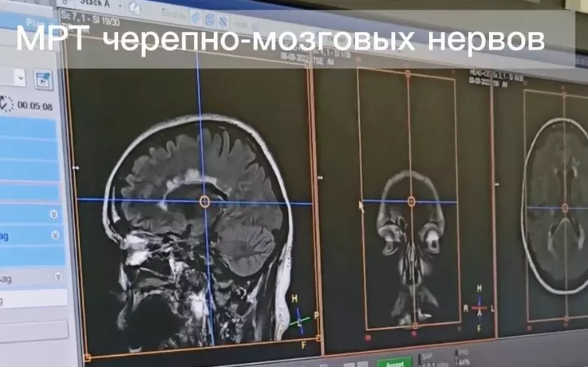Click the 'Sc 7, 1 - SI 19/30' label
The width and height of the screenshot is (588, 367).
pos(91,20)
